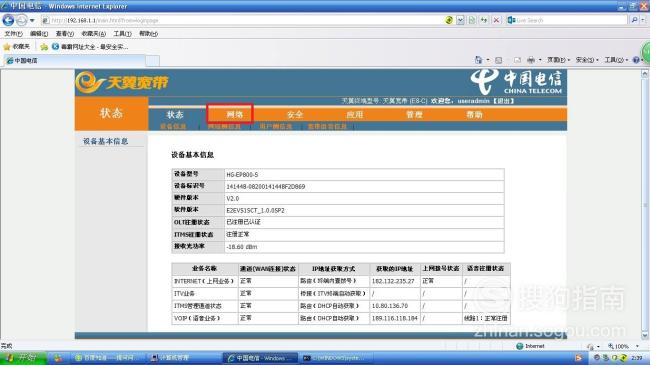Click the Print icon in command bar

pyautogui.click(x=531, y=60)
